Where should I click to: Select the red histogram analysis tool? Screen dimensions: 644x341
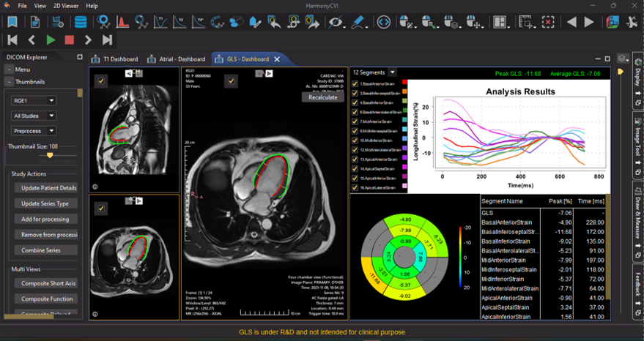point(122,22)
